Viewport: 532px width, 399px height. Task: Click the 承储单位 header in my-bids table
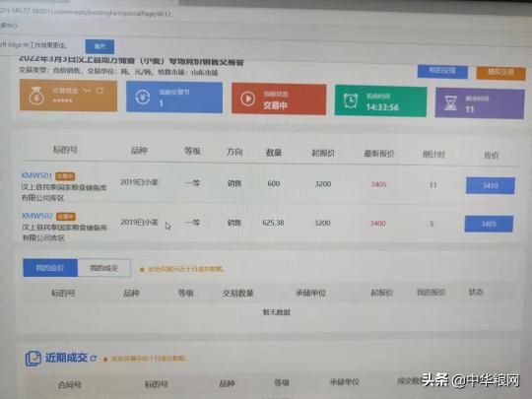pyautogui.click(x=310, y=293)
